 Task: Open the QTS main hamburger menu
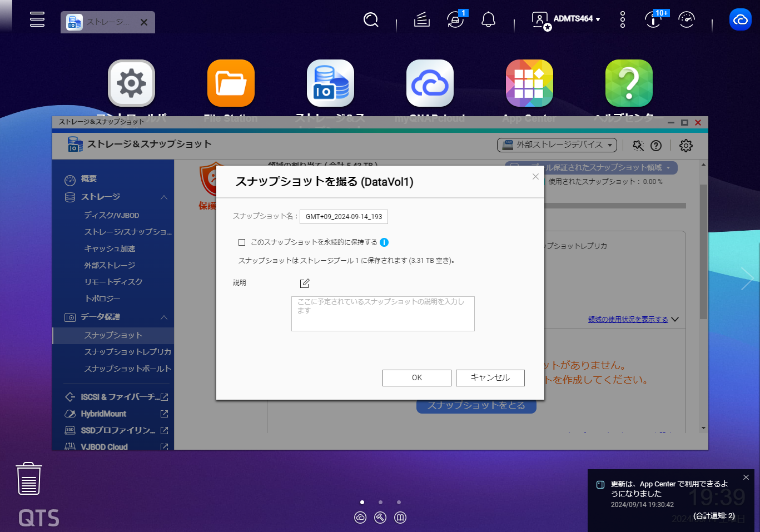pyautogui.click(x=37, y=19)
